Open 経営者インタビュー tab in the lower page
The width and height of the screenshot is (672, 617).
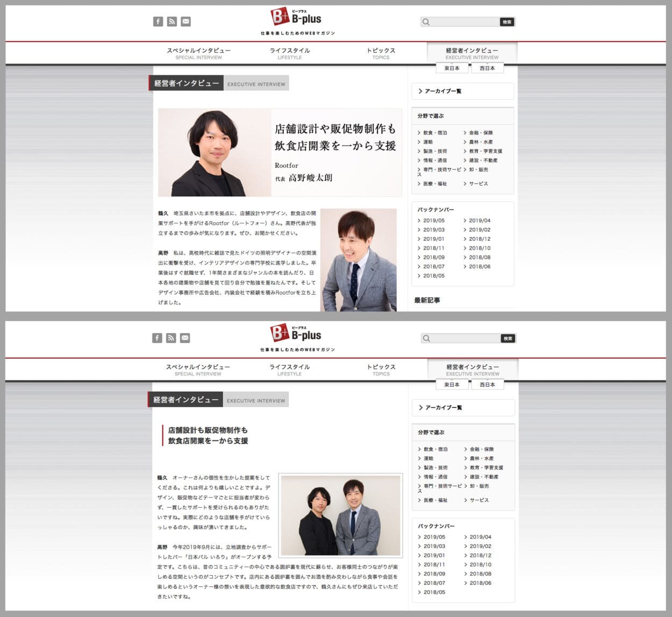(x=473, y=370)
